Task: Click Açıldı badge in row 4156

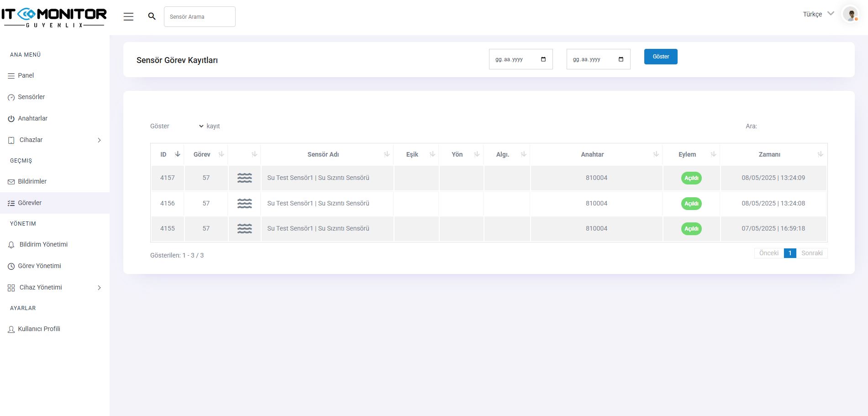Action: [x=691, y=204]
